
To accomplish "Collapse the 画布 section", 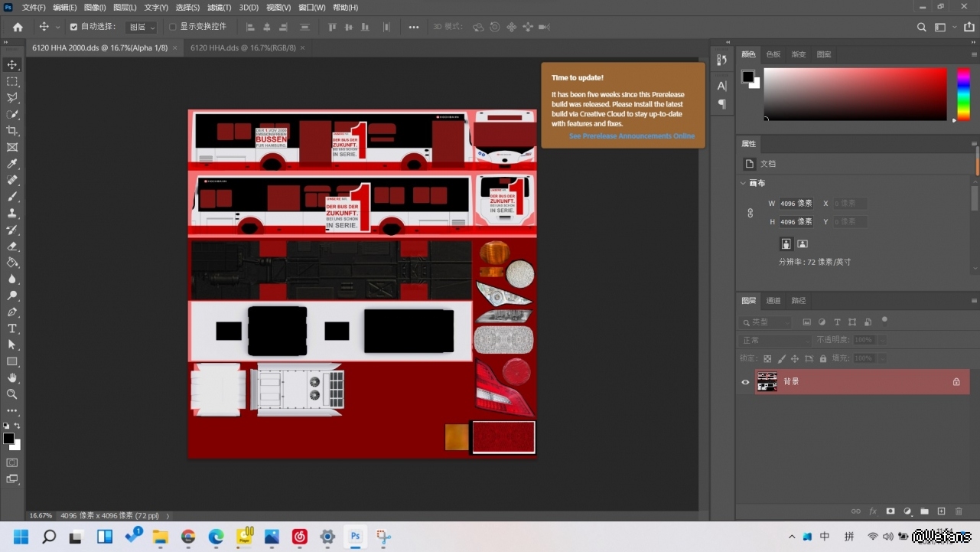I will tap(743, 184).
